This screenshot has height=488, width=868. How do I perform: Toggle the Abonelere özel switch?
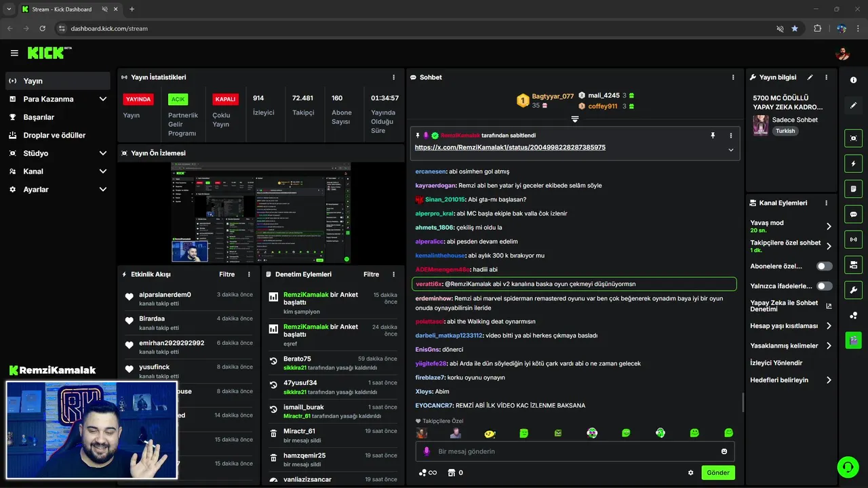[824, 266]
